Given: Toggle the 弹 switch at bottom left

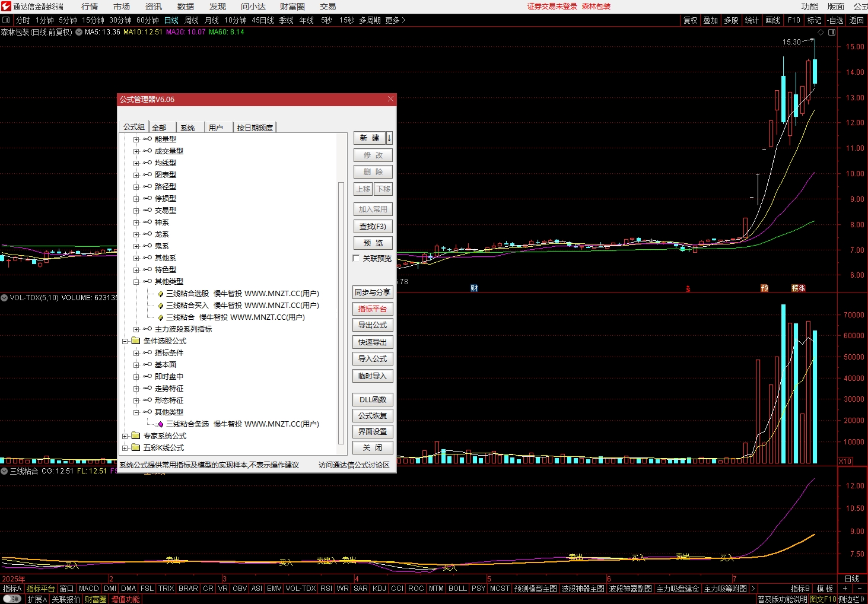Looking at the screenshot, I should [x=12, y=599].
